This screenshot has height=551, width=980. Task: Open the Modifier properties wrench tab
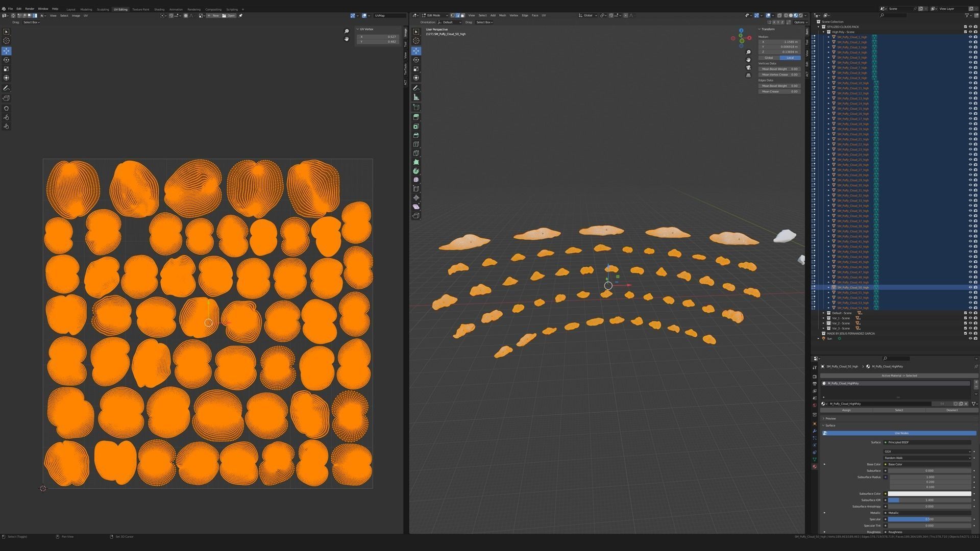[x=815, y=431]
